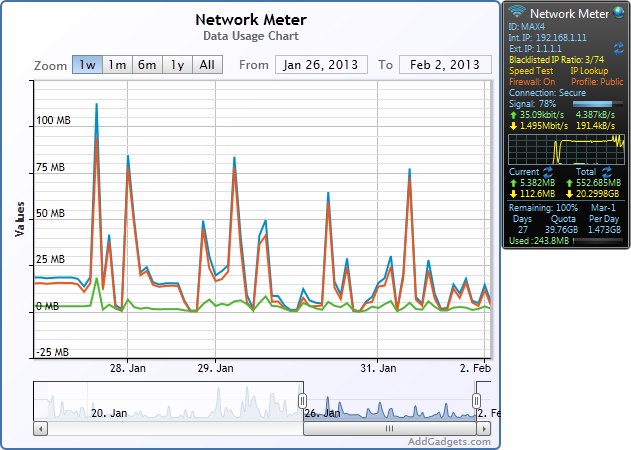Reset Total usage counter icon
Viewport: 631px width, 450px height.
pyautogui.click(x=606, y=172)
